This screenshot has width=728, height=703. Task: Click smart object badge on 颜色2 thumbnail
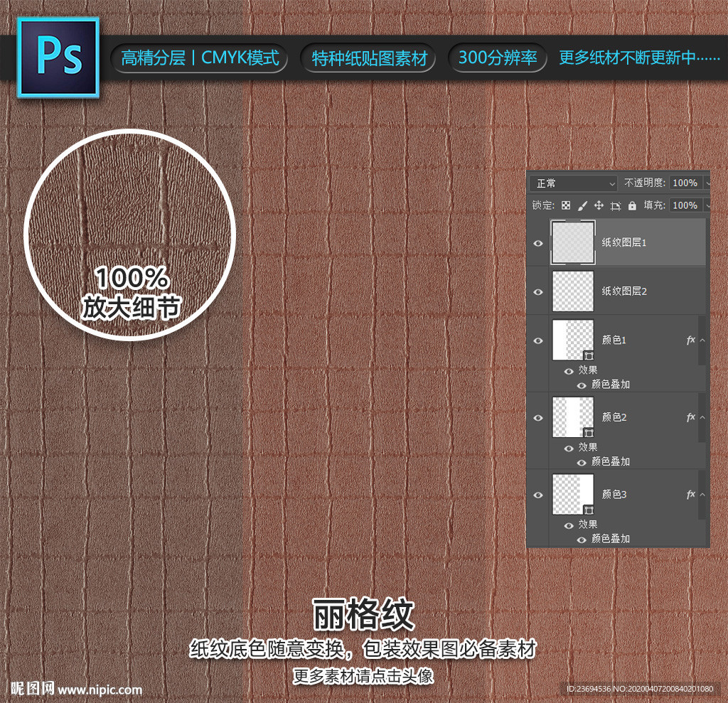click(588, 433)
